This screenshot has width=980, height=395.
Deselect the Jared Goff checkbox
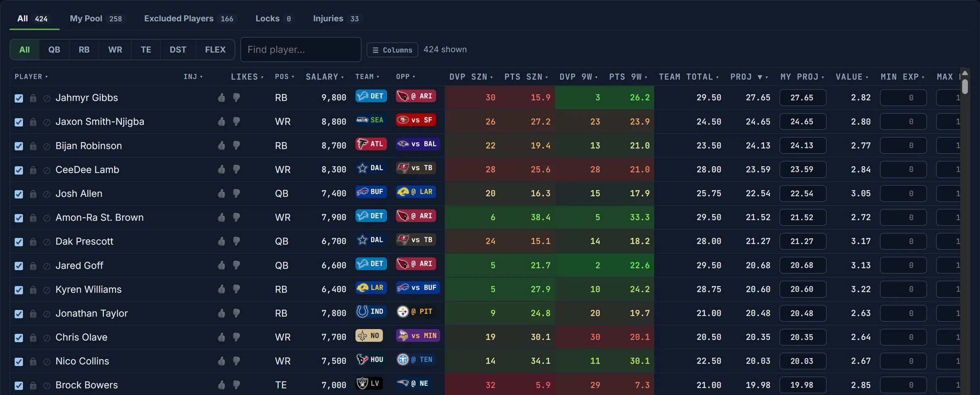[19, 266]
